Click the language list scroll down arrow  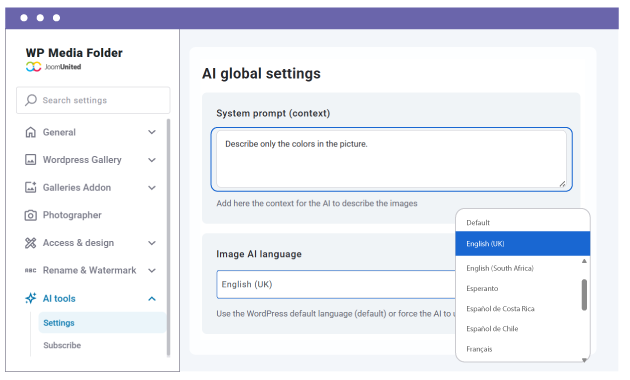pyautogui.click(x=584, y=360)
